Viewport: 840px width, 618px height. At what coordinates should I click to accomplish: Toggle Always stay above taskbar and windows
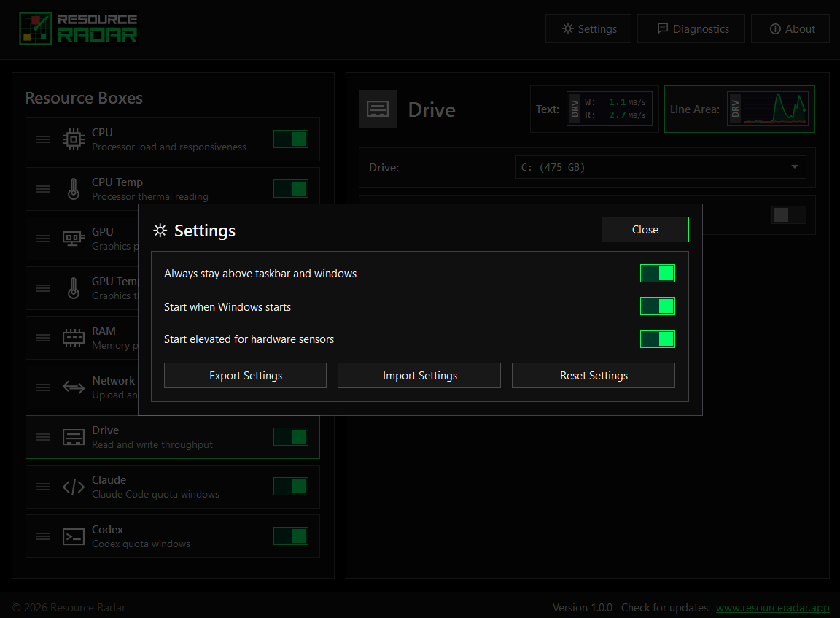pos(657,274)
